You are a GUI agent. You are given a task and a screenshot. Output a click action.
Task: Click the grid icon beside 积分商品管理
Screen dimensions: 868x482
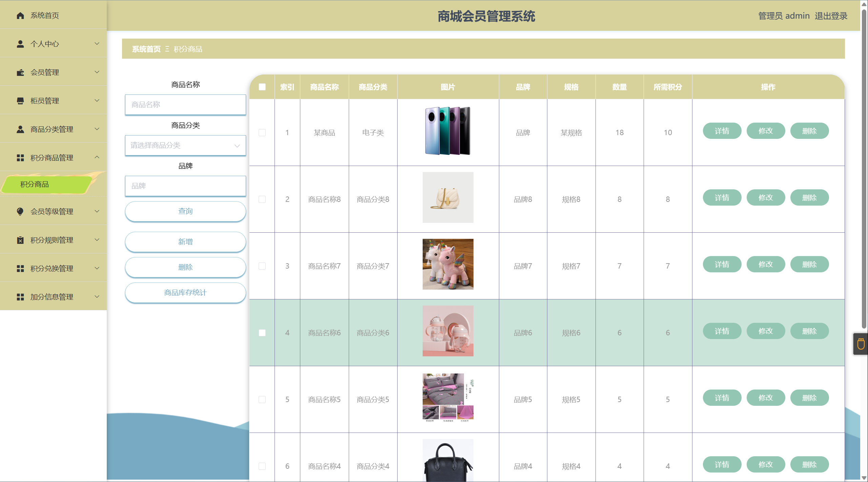click(x=20, y=158)
